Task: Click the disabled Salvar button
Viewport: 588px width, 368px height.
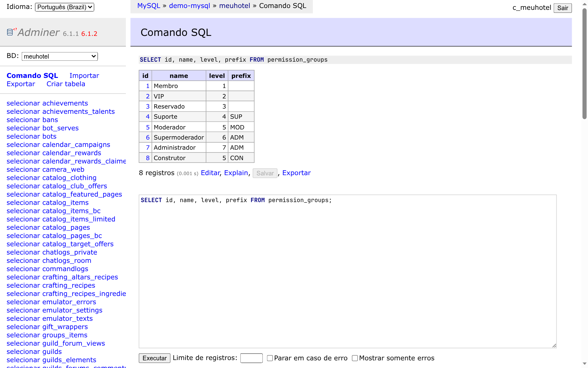Action: pos(265,173)
